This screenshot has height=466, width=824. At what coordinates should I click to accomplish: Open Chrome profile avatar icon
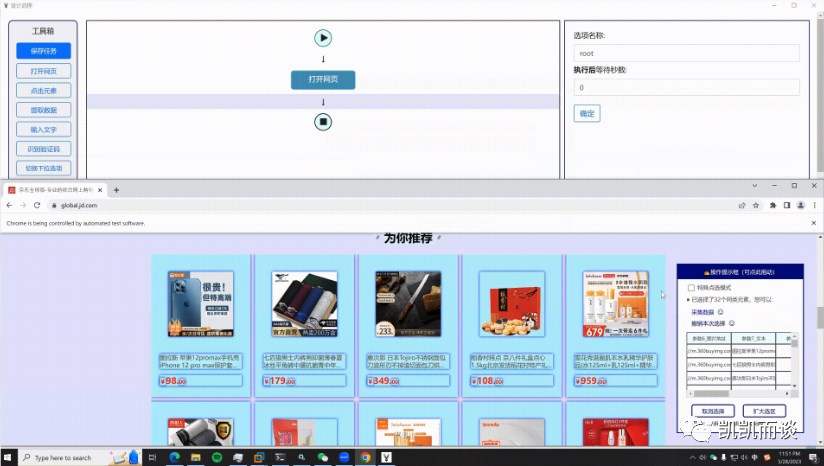[x=800, y=205]
